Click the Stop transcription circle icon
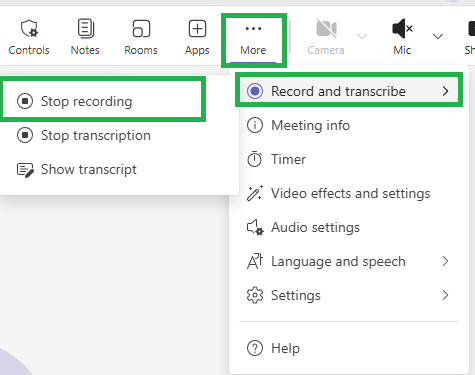 (x=25, y=135)
